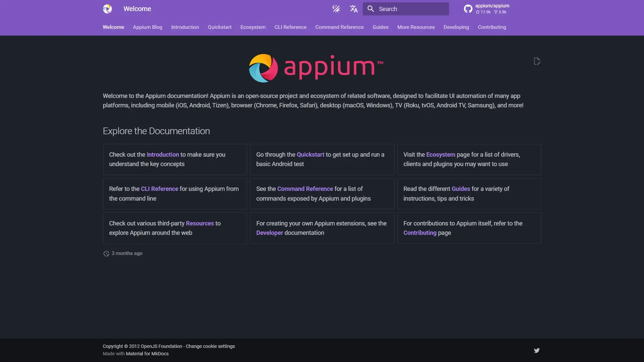The height and width of the screenshot is (362, 644).
Task: Open the Material for MkDocs link
Action: 147,354
